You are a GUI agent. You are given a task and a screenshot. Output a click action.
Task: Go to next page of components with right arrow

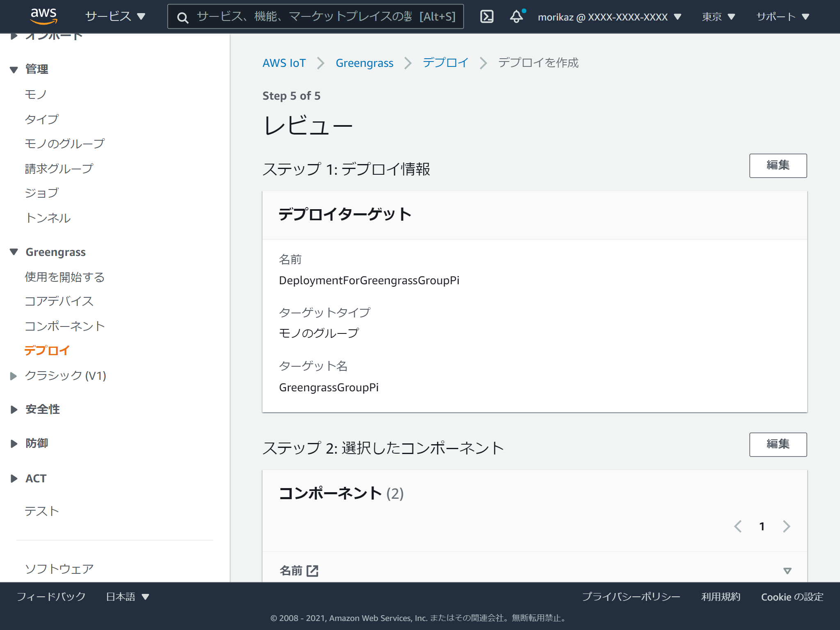tap(786, 526)
